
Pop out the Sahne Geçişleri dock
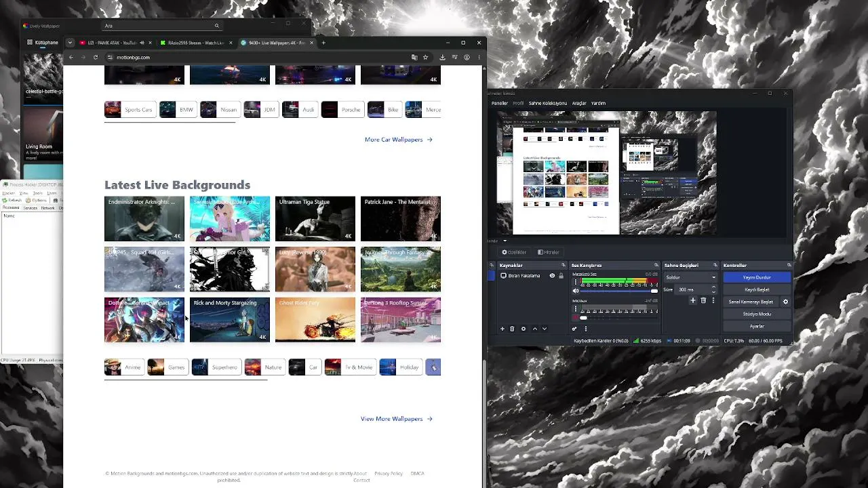coord(715,265)
